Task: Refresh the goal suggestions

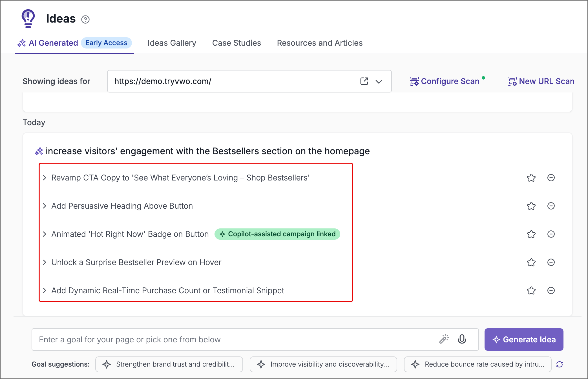Action: point(560,364)
